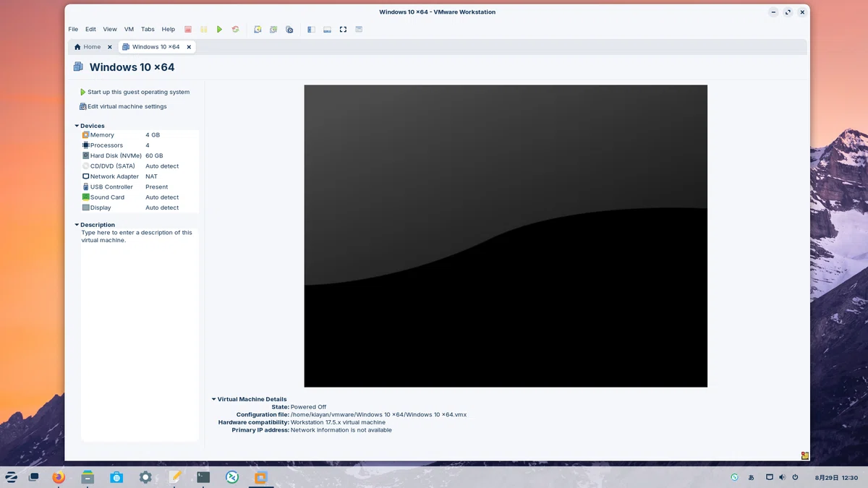Click the Restart Guest toolbar icon

pos(235,30)
